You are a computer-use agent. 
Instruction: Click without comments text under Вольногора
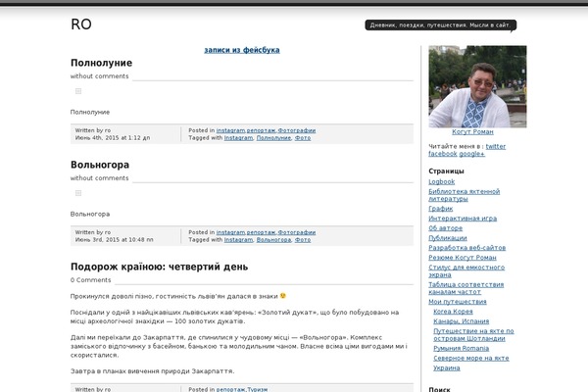click(99, 178)
